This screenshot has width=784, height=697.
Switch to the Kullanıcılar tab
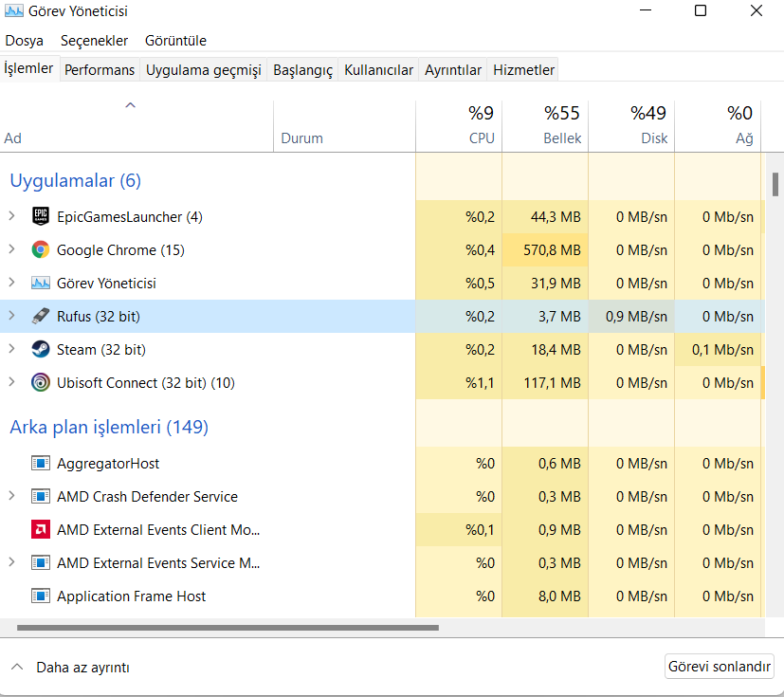tap(378, 69)
